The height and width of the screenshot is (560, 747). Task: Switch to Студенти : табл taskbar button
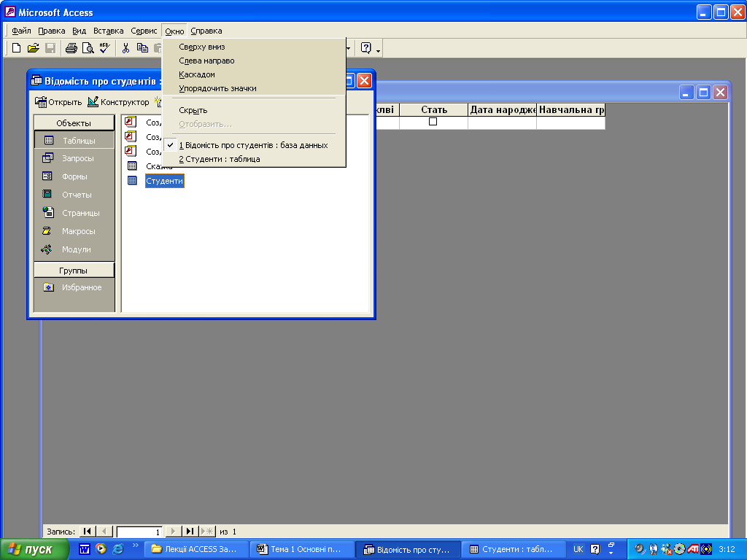[x=514, y=549]
